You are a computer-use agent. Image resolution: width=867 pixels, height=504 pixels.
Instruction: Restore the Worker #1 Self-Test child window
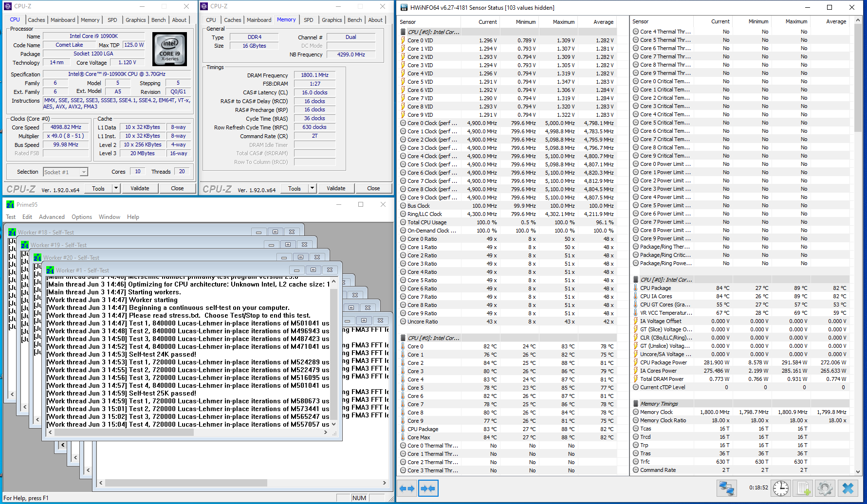coord(313,270)
